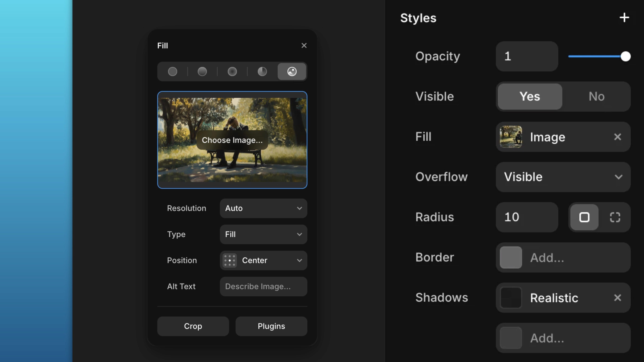Remove the Image fill with X icon
This screenshot has height=362, width=644.
click(617, 137)
